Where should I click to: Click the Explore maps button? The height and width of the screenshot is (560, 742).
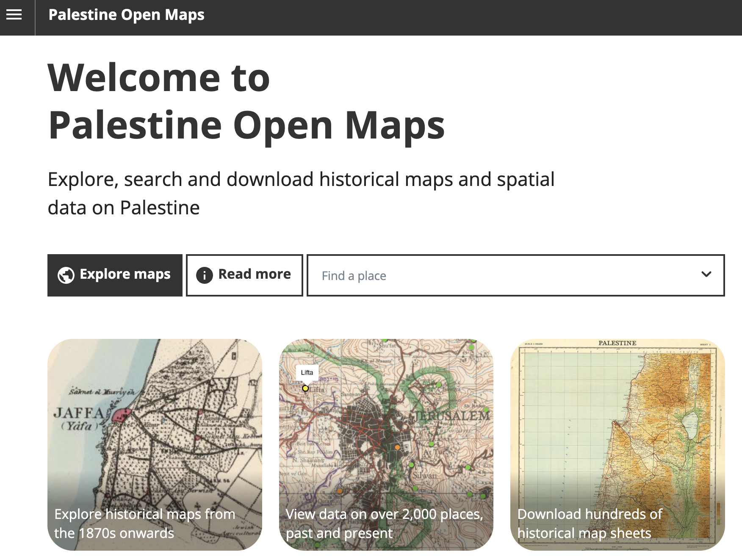click(x=115, y=275)
